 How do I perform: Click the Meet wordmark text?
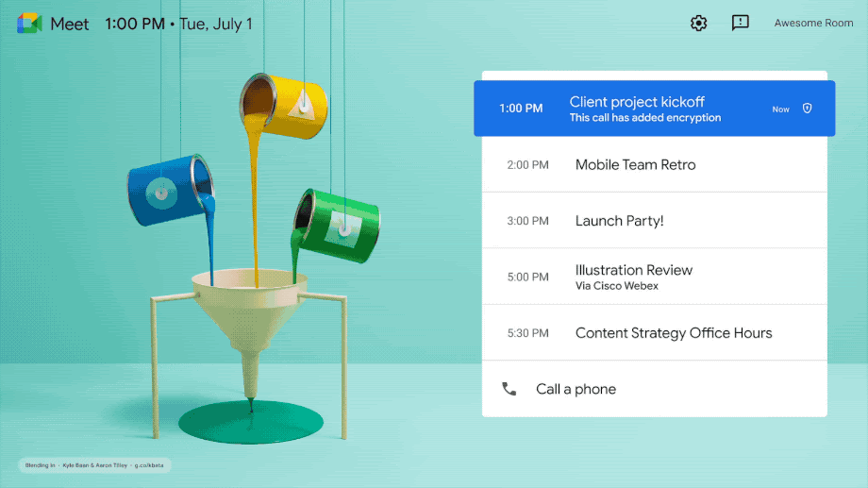pyautogui.click(x=70, y=24)
